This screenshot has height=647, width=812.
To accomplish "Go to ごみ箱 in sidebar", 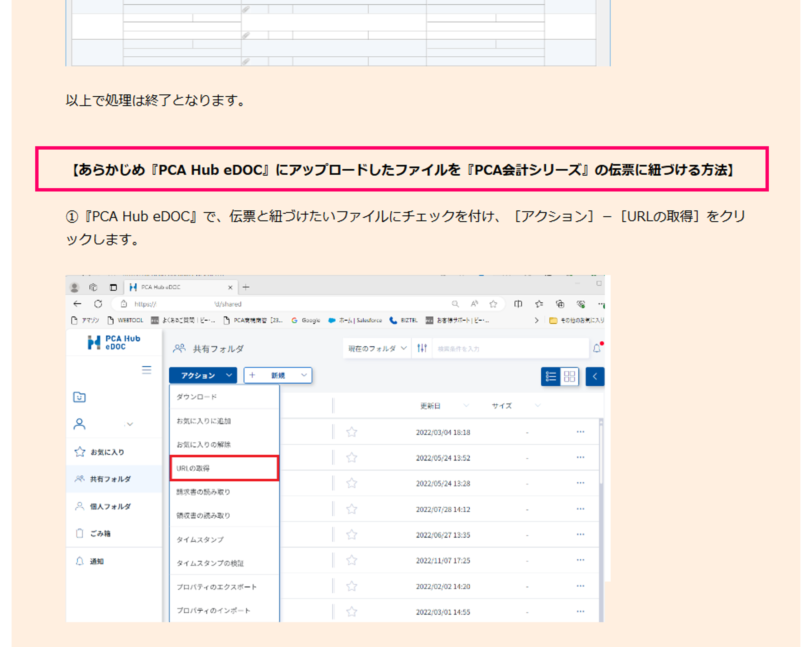I will click(100, 534).
